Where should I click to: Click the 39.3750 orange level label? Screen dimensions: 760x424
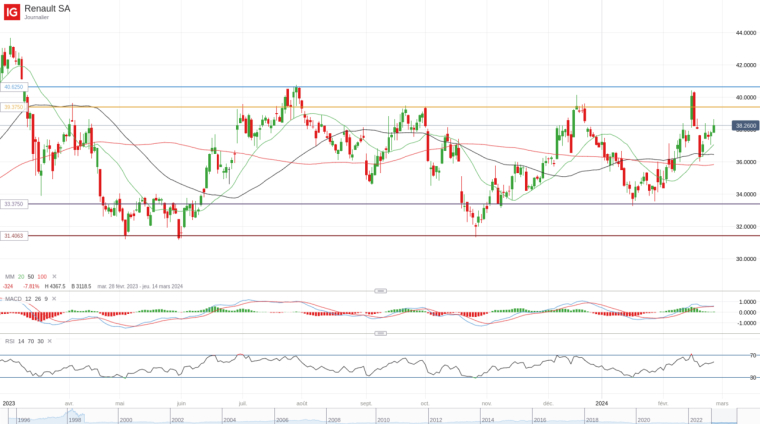click(x=14, y=107)
